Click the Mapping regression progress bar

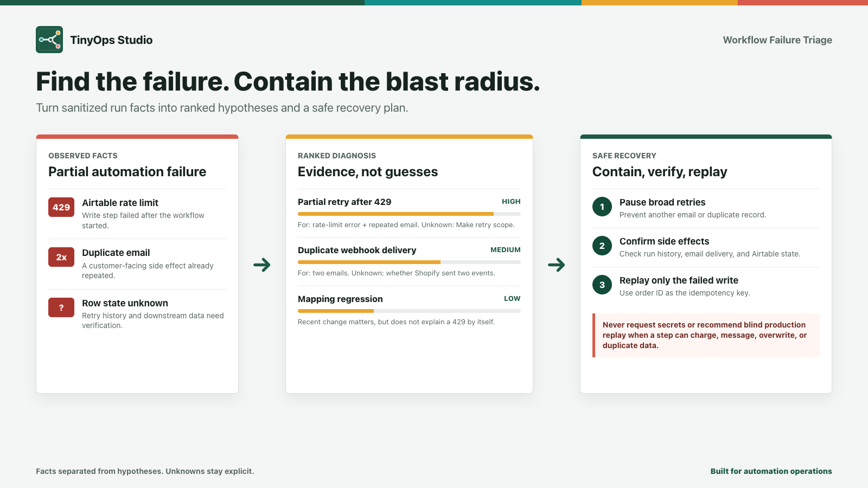(409, 311)
